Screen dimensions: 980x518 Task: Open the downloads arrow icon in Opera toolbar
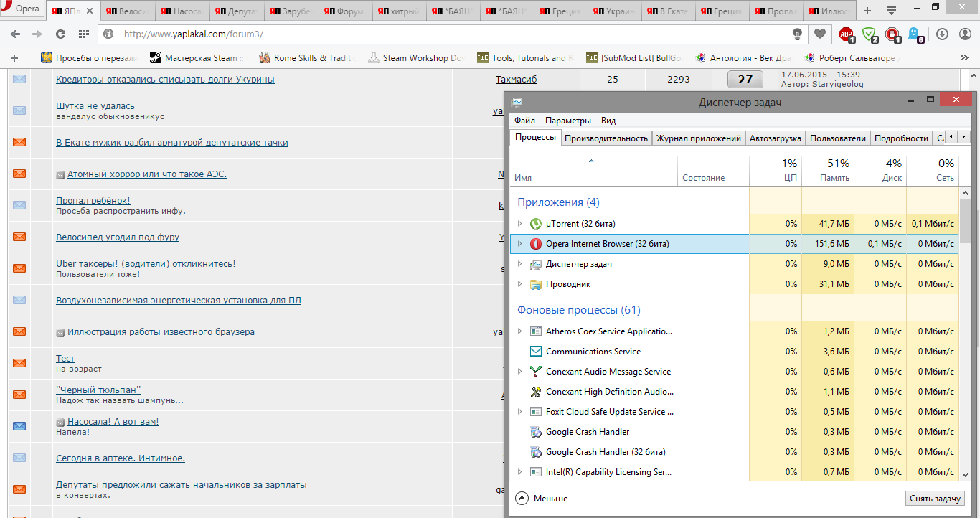tap(942, 34)
